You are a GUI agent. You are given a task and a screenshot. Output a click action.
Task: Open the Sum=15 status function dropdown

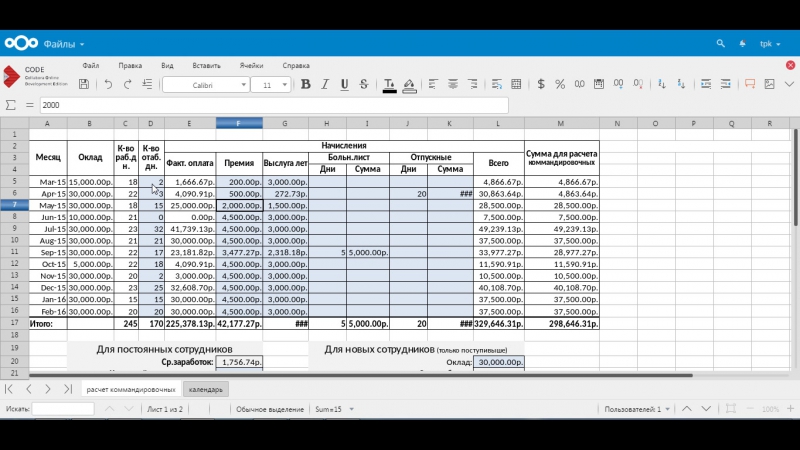point(334,409)
